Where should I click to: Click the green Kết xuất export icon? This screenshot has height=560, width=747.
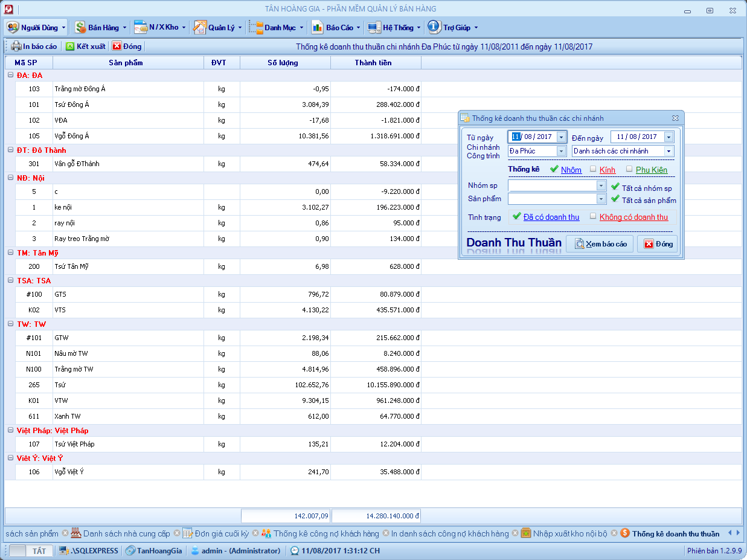pyautogui.click(x=70, y=47)
